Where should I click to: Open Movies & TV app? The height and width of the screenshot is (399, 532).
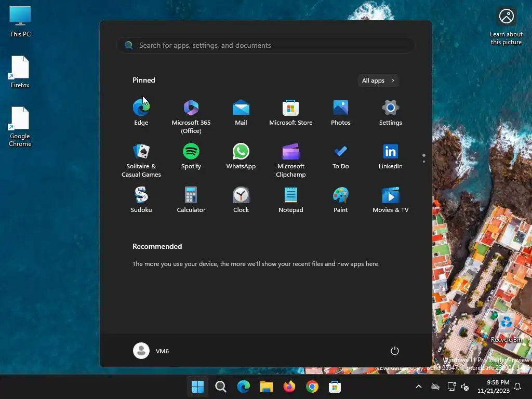tap(391, 200)
